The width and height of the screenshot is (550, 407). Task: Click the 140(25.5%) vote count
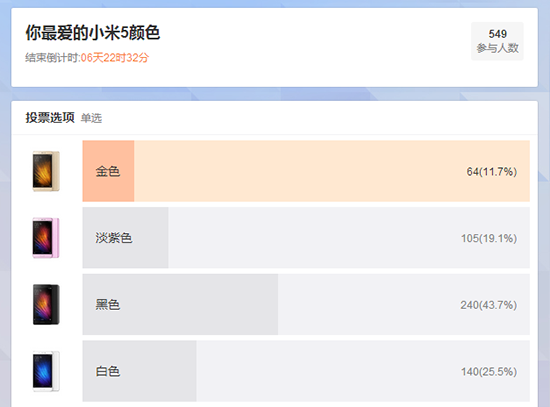point(489,372)
